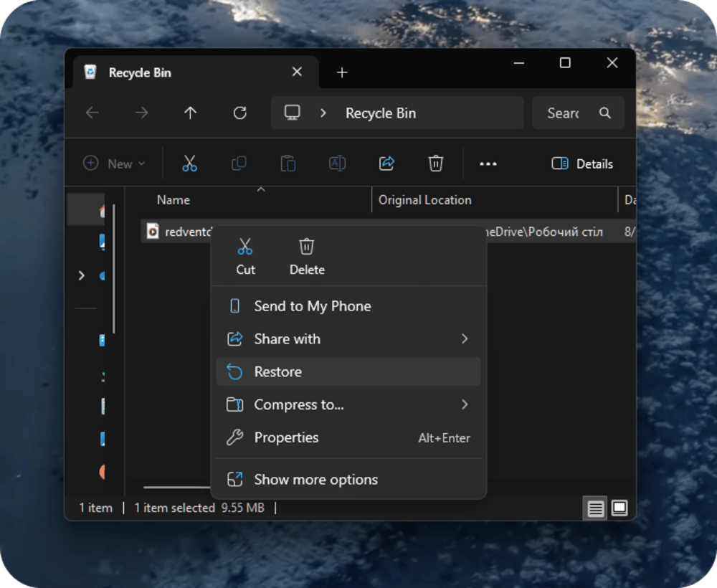This screenshot has width=717, height=588.
Task: Click the toolbar scissors Cut icon
Action: coord(189,163)
